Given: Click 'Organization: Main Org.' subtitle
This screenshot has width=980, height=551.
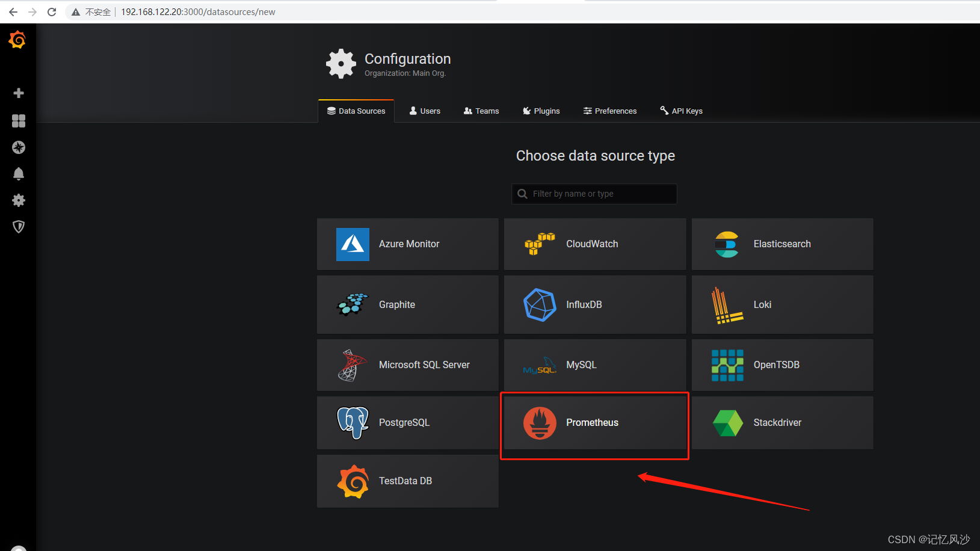Looking at the screenshot, I should pos(405,73).
